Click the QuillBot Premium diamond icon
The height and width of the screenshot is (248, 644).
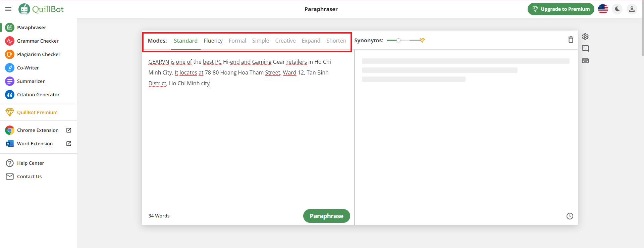10,112
